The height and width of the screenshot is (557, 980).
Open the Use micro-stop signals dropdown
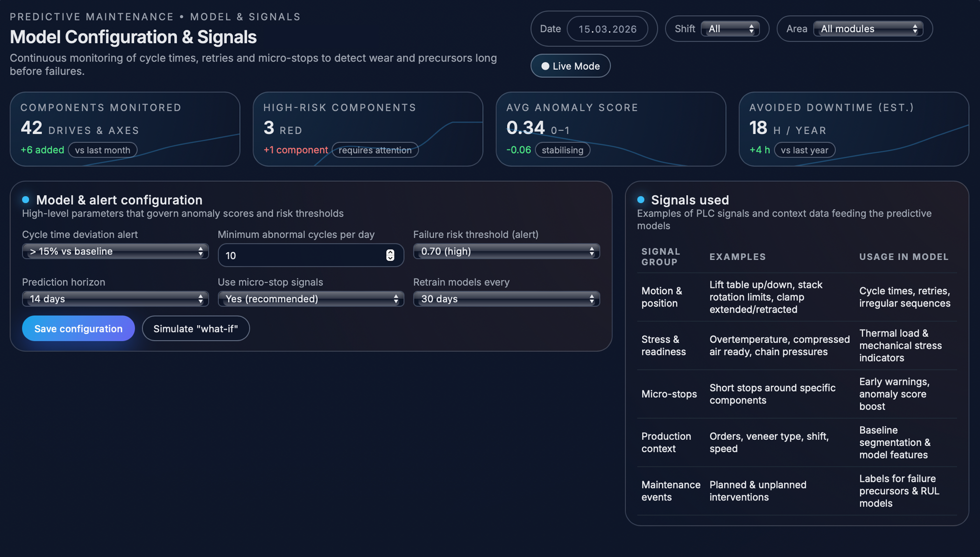[311, 299]
